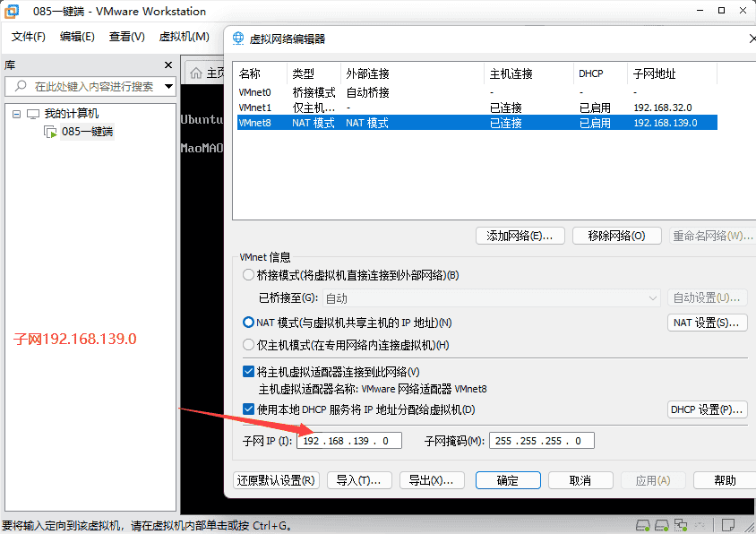Collapse the 我的计算机 tree node
This screenshot has height=534, width=756.
(16, 114)
